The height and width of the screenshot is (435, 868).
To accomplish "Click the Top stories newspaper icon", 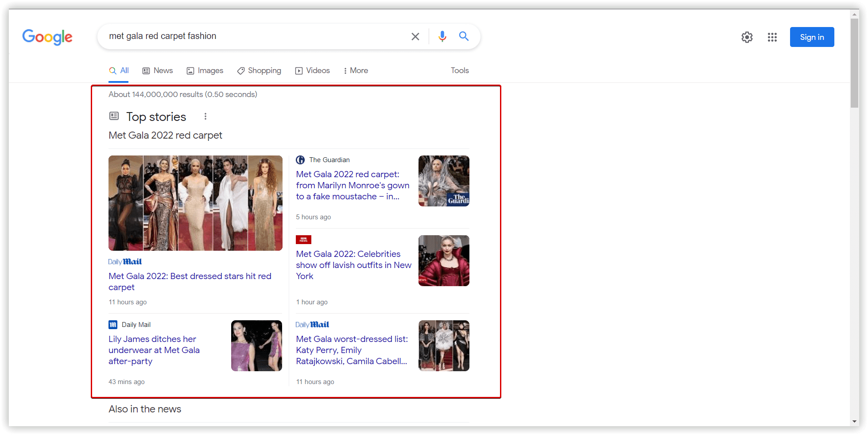I will 114,116.
